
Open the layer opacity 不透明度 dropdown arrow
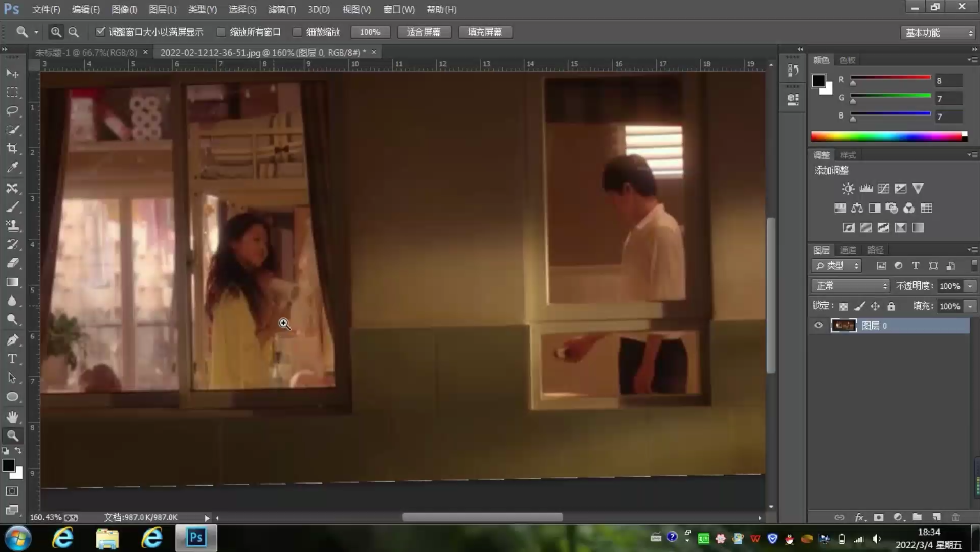click(x=970, y=286)
